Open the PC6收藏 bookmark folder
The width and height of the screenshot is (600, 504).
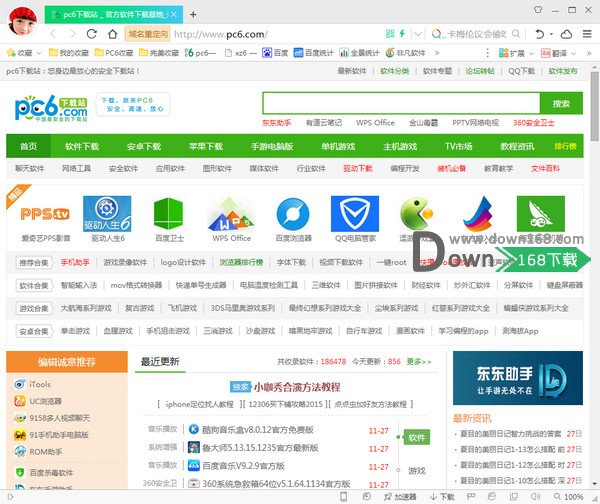[114, 53]
